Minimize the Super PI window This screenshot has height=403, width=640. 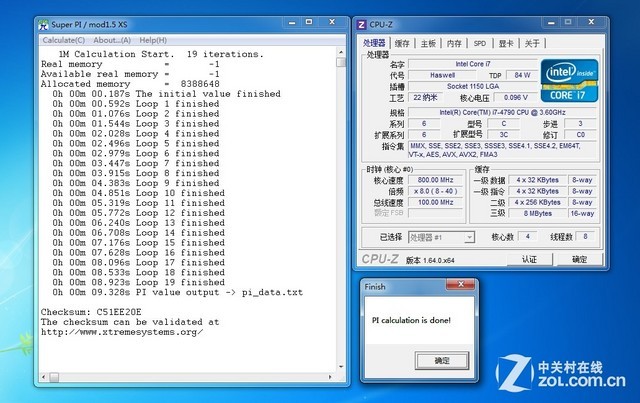289,22
